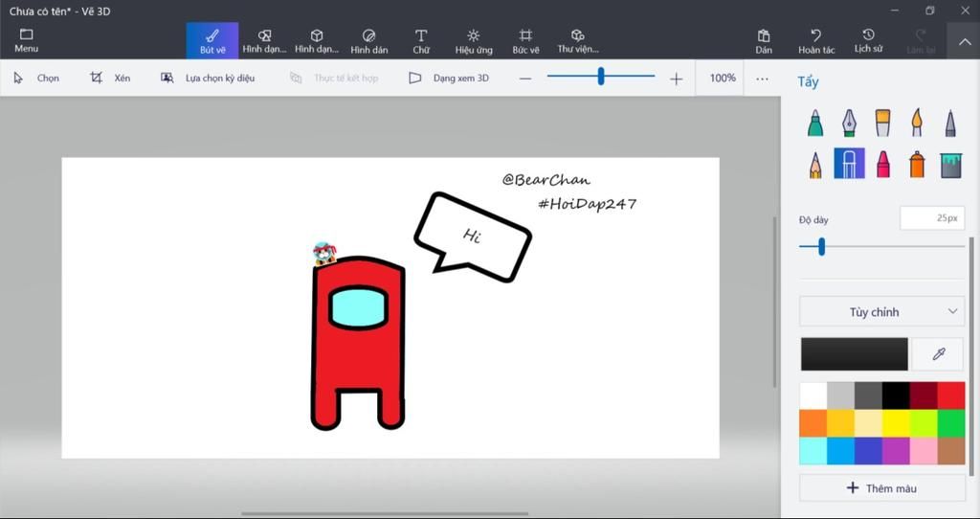Open Lịch sử history panel
Viewport: 980px width, 519px height.
tap(868, 41)
